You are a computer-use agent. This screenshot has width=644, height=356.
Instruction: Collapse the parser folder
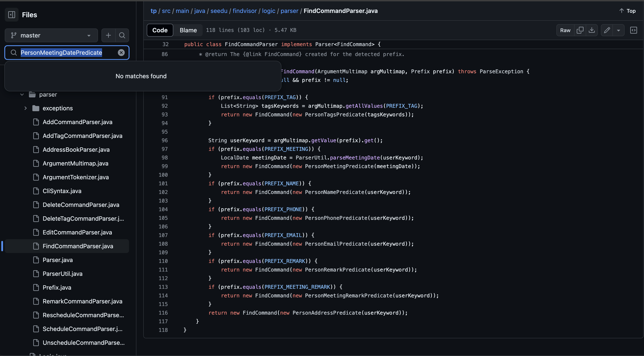22,94
